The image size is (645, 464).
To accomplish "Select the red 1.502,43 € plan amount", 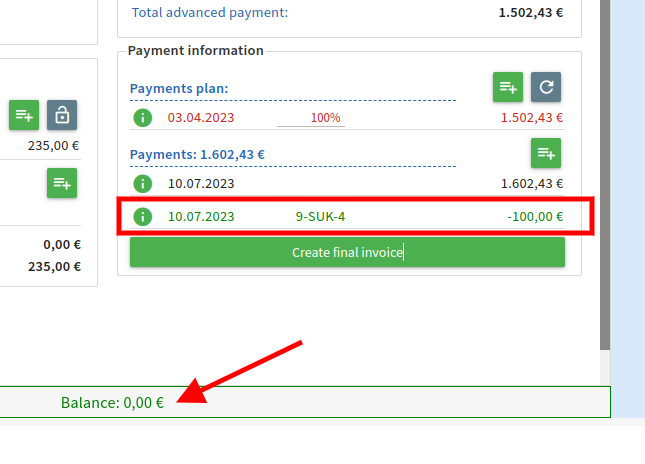I will click(x=532, y=118).
